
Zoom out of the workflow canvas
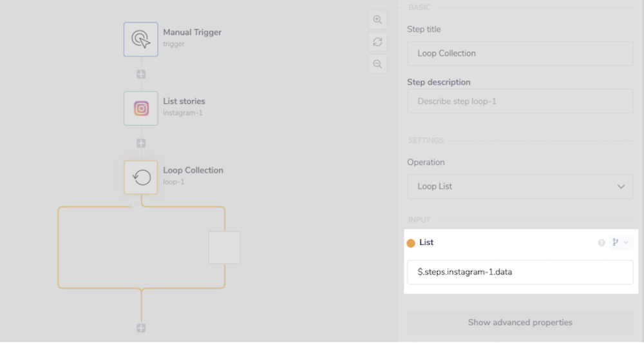(377, 64)
